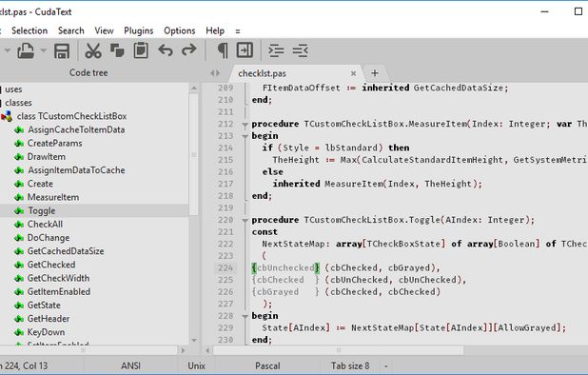588x375 pixels.
Task: Collapse fold marker at line 212
Action: (x=245, y=125)
